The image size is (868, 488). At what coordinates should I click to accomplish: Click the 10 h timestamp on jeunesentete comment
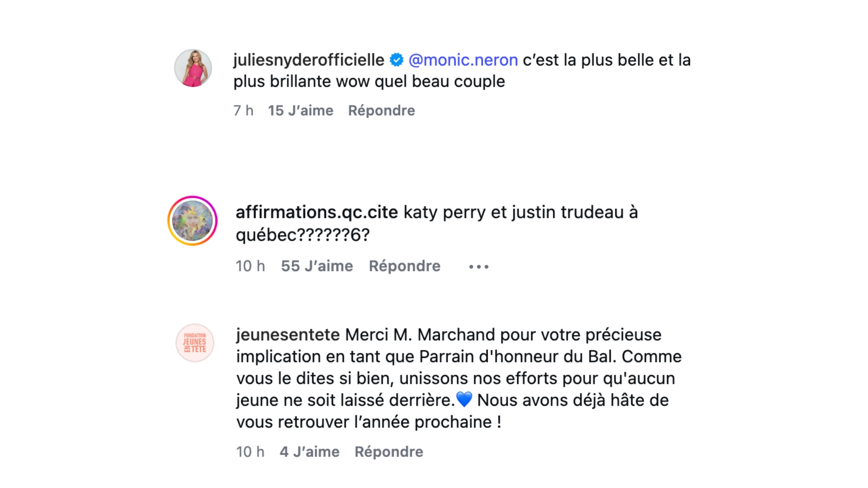(250, 452)
